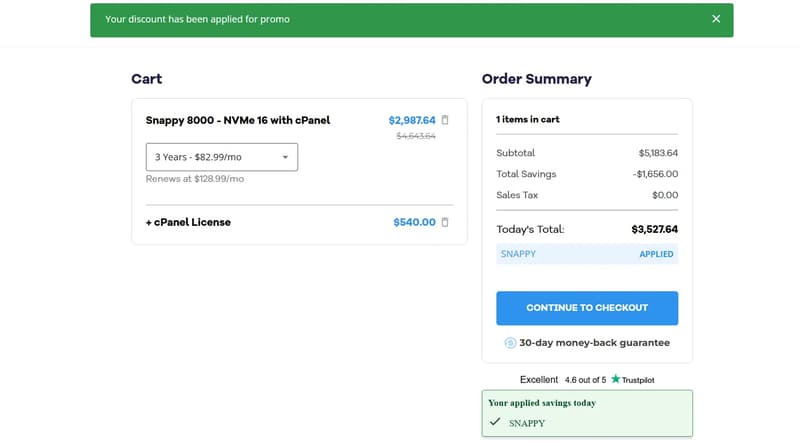The width and height of the screenshot is (800, 446).
Task: Click the discount applied message text
Action: tap(197, 19)
